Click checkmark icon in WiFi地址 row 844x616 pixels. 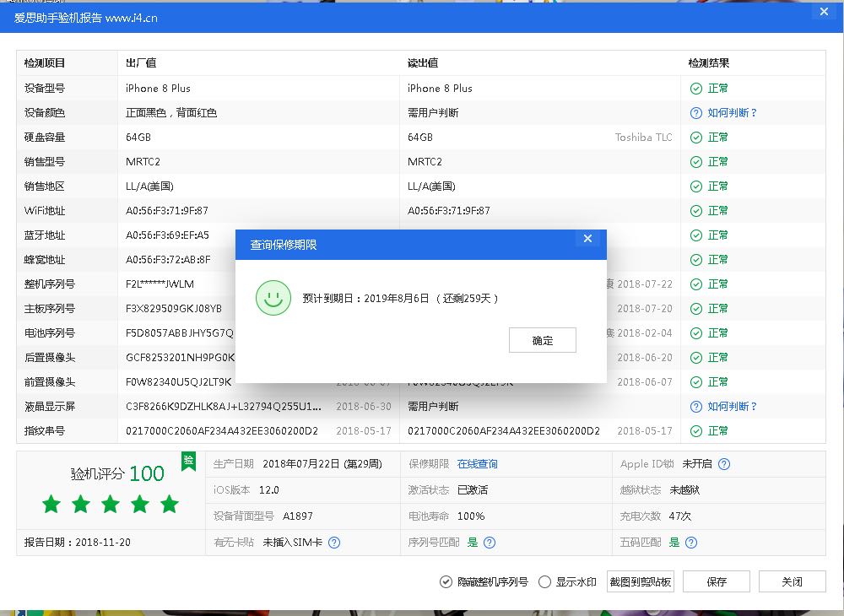point(696,211)
